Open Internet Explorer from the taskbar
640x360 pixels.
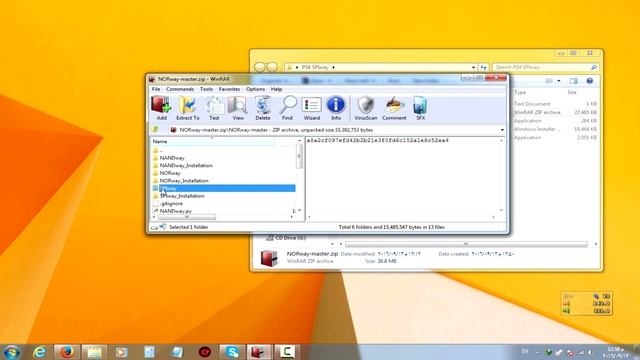tap(39, 352)
